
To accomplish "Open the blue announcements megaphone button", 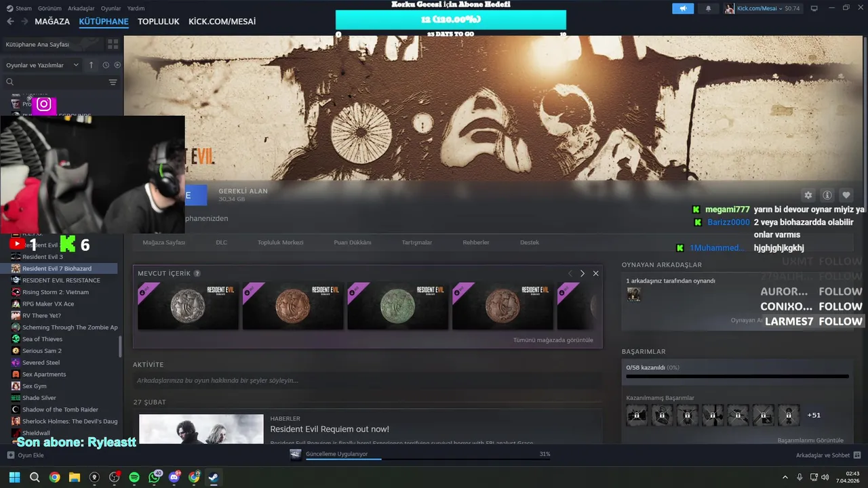I will tap(683, 8).
